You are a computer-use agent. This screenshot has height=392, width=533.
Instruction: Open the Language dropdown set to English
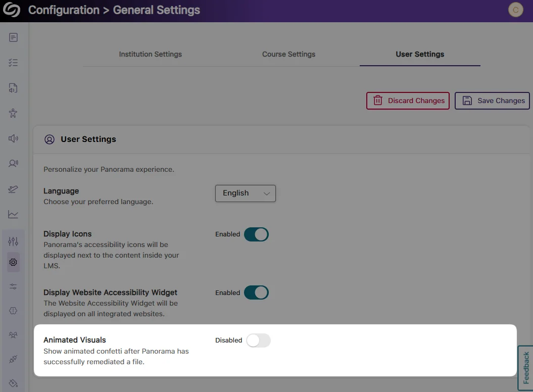click(245, 193)
